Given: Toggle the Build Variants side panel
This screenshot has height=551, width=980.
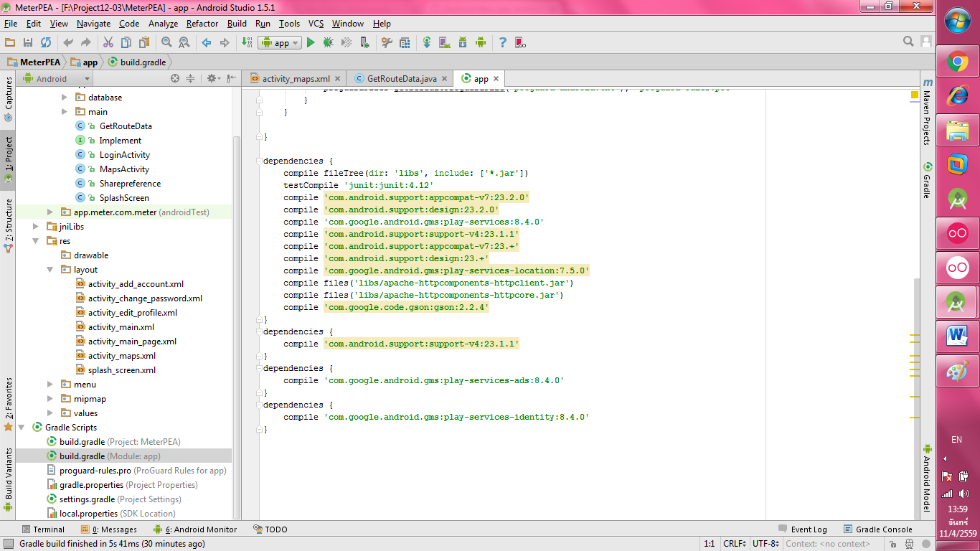Looking at the screenshot, I should tap(8, 479).
